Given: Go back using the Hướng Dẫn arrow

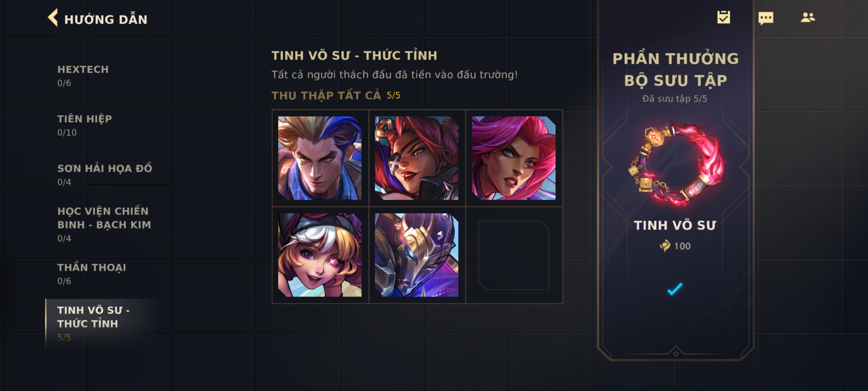Looking at the screenshot, I should [53, 18].
